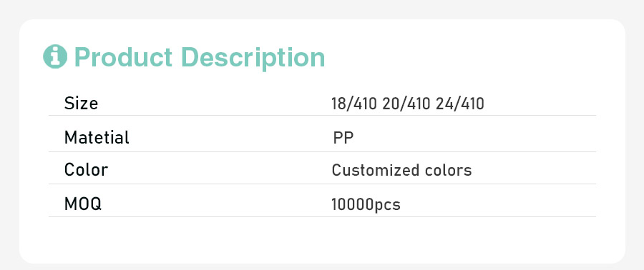
Task: Click the Color row label
Action: [87, 169]
